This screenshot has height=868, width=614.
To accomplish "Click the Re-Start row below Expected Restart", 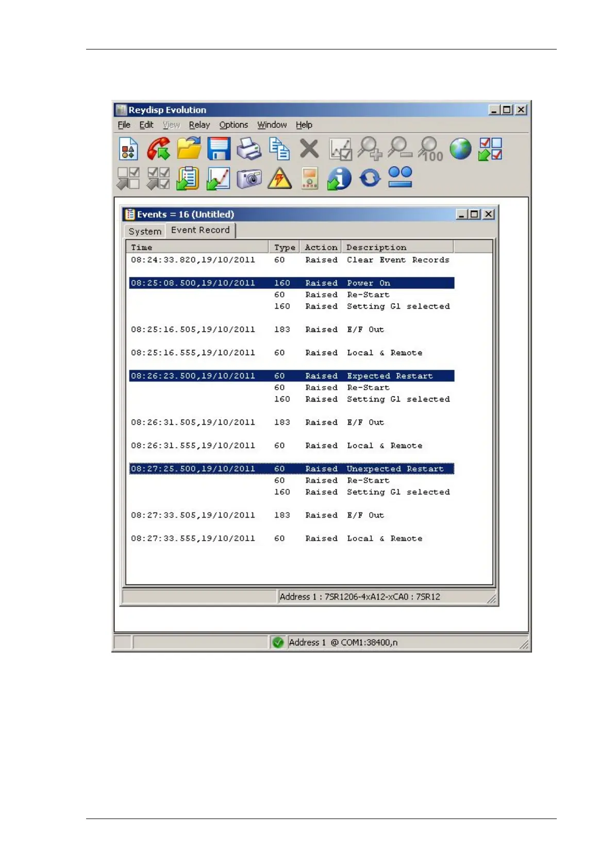I will pos(292,388).
